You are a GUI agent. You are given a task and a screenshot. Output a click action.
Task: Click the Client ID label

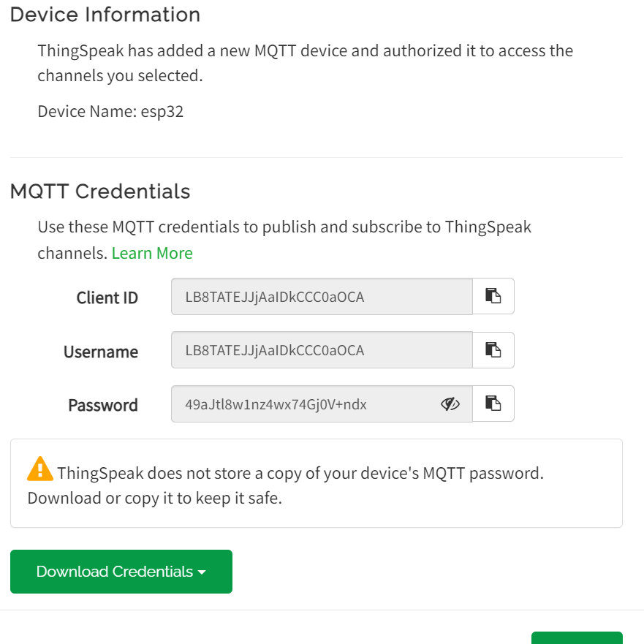pos(107,298)
